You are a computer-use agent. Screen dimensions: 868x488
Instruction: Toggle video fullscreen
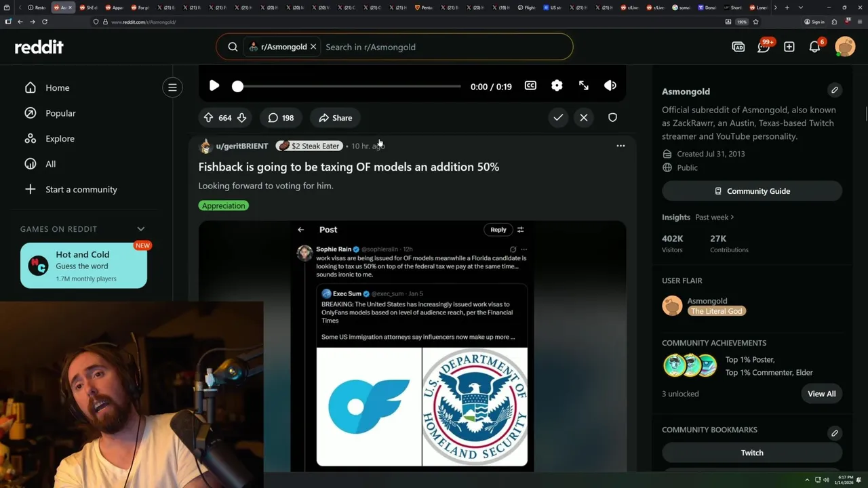pyautogui.click(x=584, y=85)
